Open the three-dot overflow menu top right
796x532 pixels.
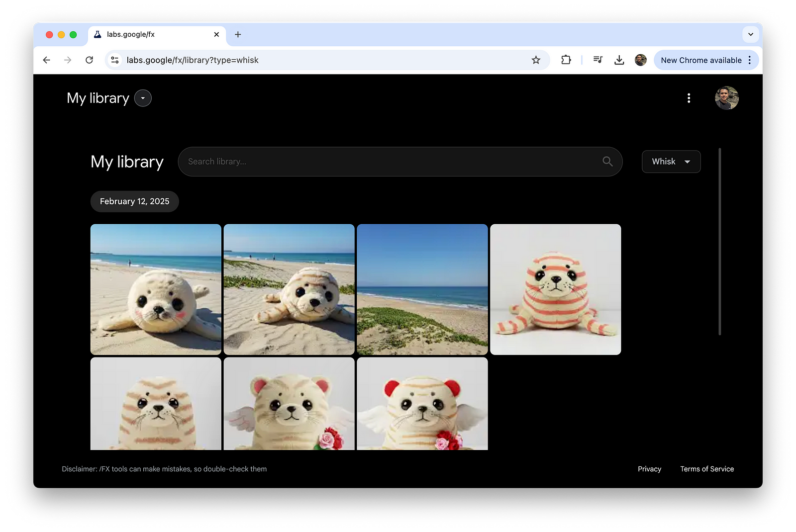(x=689, y=98)
